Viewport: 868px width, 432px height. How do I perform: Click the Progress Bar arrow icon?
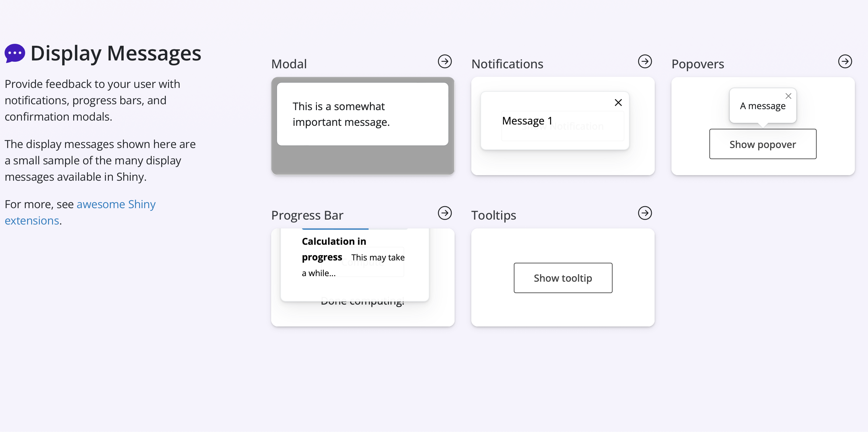tap(444, 213)
